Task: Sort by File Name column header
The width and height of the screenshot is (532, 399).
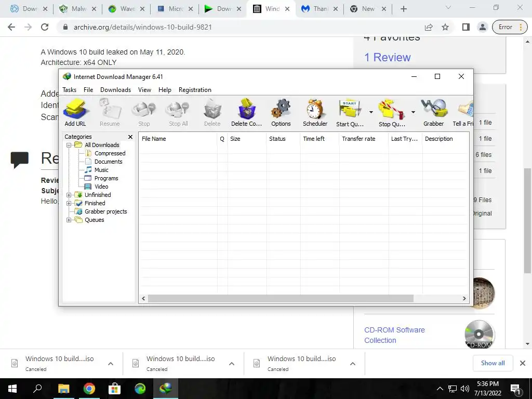Action: pos(178,139)
